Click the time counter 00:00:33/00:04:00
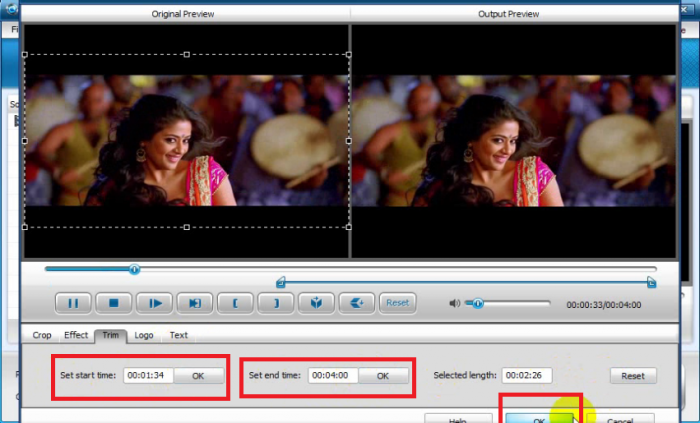Image resolution: width=700 pixels, height=423 pixels. point(604,305)
